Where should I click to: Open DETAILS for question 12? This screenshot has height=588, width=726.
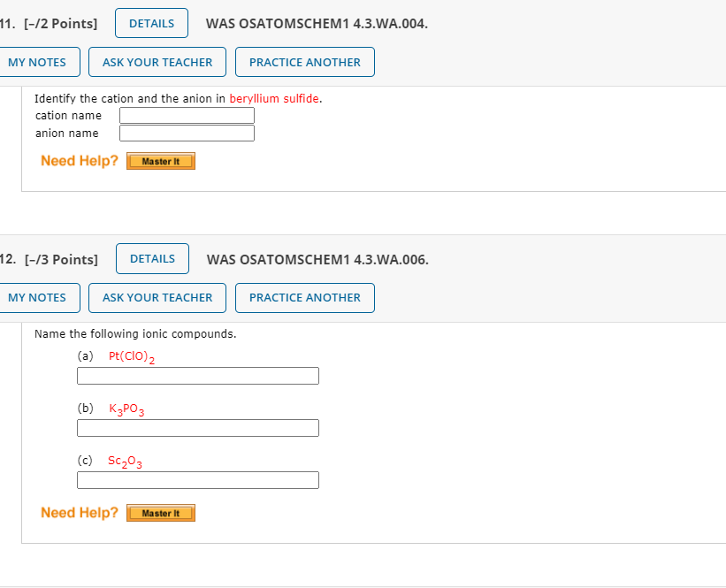click(151, 258)
